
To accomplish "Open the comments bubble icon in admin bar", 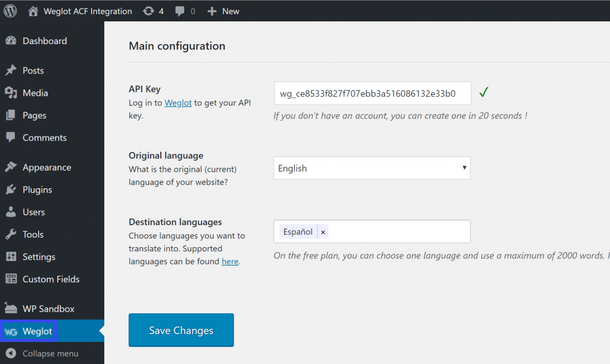I will point(180,11).
